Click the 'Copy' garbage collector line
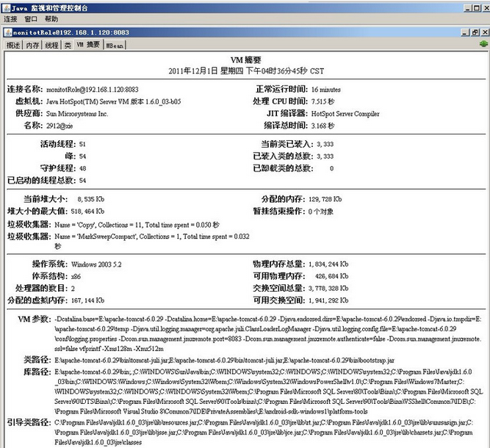 pos(137,225)
